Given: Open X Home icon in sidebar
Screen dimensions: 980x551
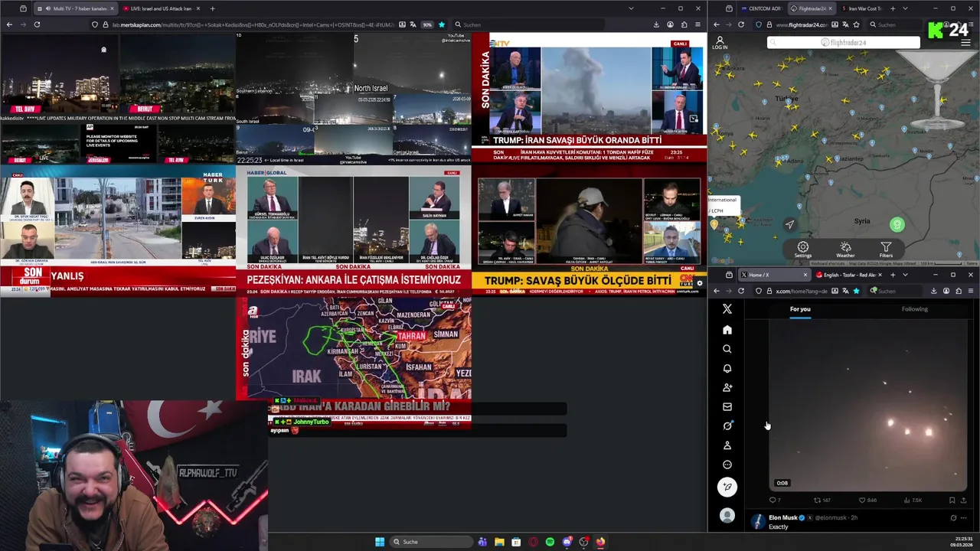Looking at the screenshot, I should [727, 330].
